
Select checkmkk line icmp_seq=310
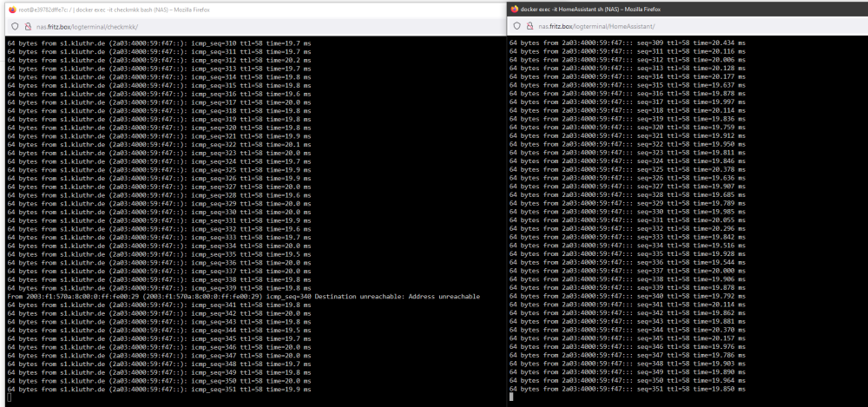click(x=159, y=43)
